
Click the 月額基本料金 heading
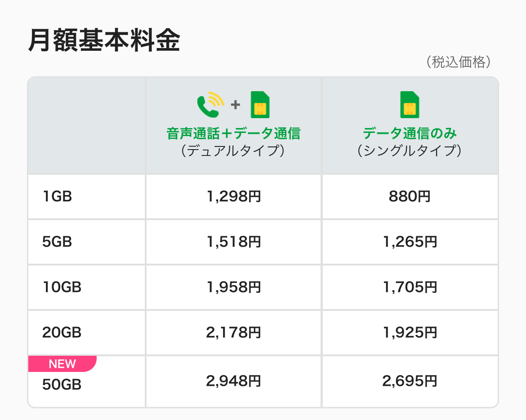click(x=104, y=41)
